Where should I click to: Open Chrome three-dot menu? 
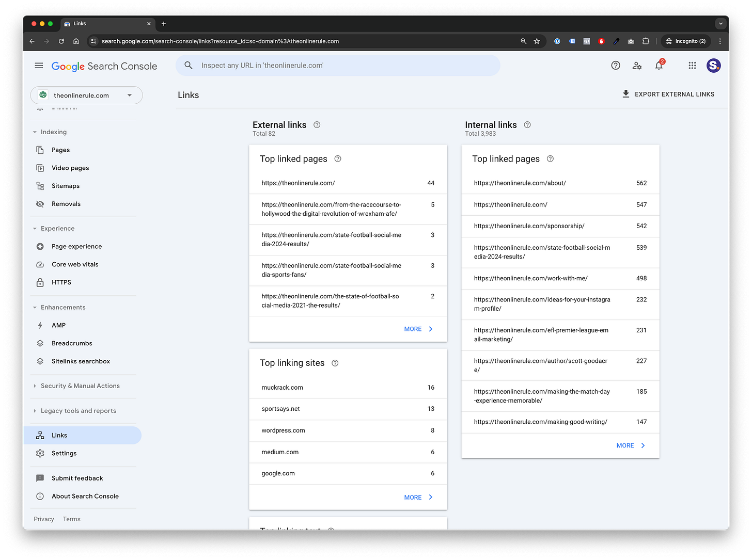click(x=720, y=41)
